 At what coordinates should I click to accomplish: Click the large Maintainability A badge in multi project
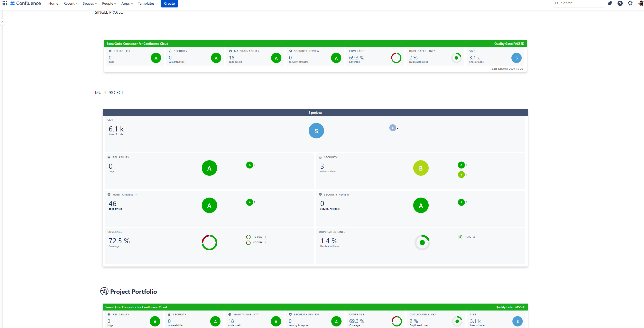[209, 205]
